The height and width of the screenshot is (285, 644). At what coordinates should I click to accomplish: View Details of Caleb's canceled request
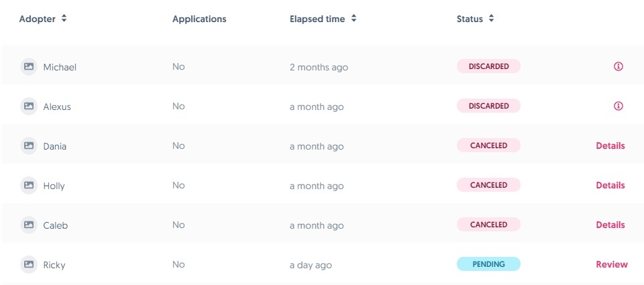pos(610,225)
